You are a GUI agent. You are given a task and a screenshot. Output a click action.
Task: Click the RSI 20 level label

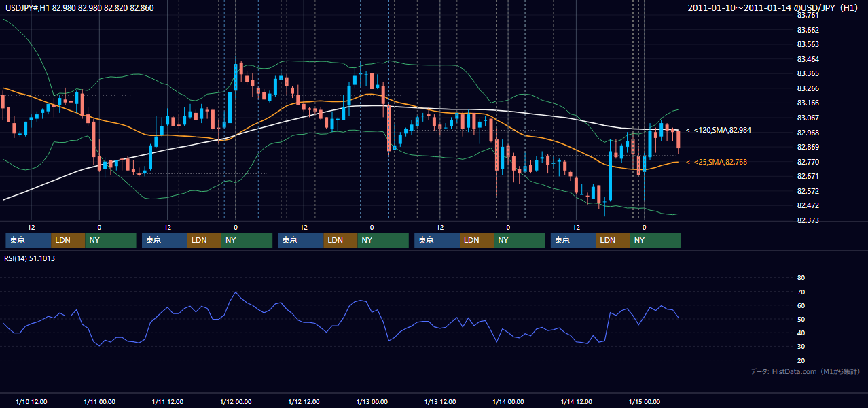(x=801, y=360)
